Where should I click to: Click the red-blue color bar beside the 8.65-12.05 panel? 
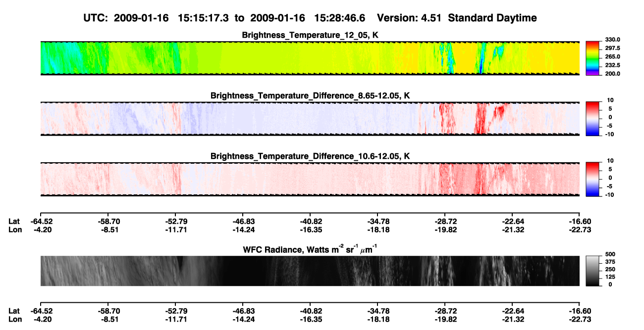tap(592, 118)
